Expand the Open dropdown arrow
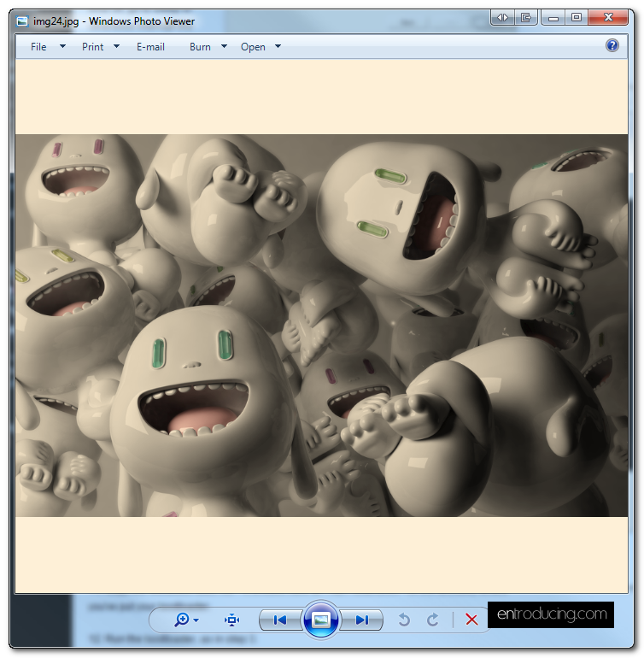644x658 pixels. point(278,46)
